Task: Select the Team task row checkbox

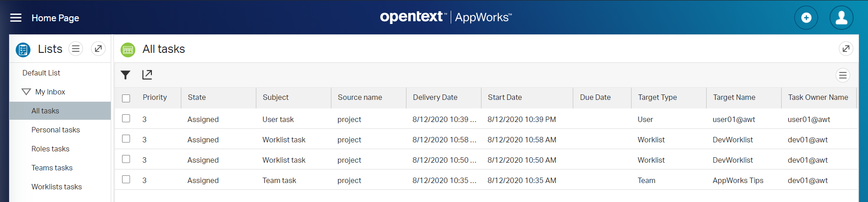Action: pos(126,179)
